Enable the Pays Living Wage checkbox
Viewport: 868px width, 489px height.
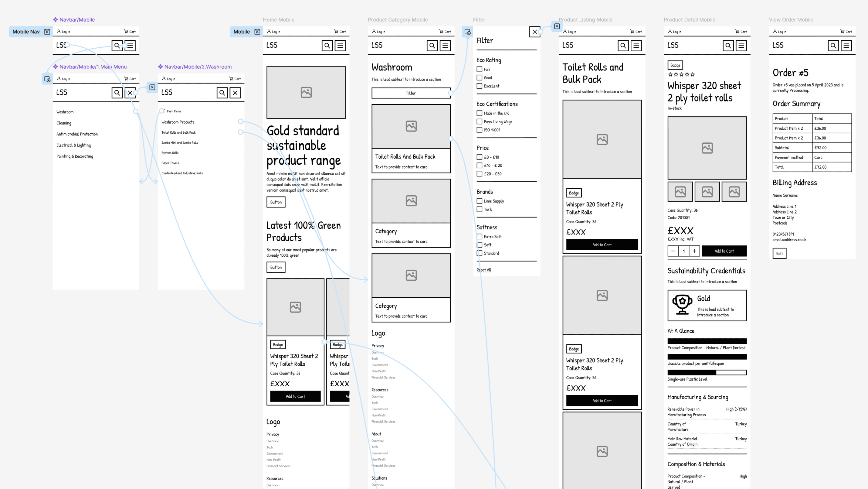[x=480, y=122]
